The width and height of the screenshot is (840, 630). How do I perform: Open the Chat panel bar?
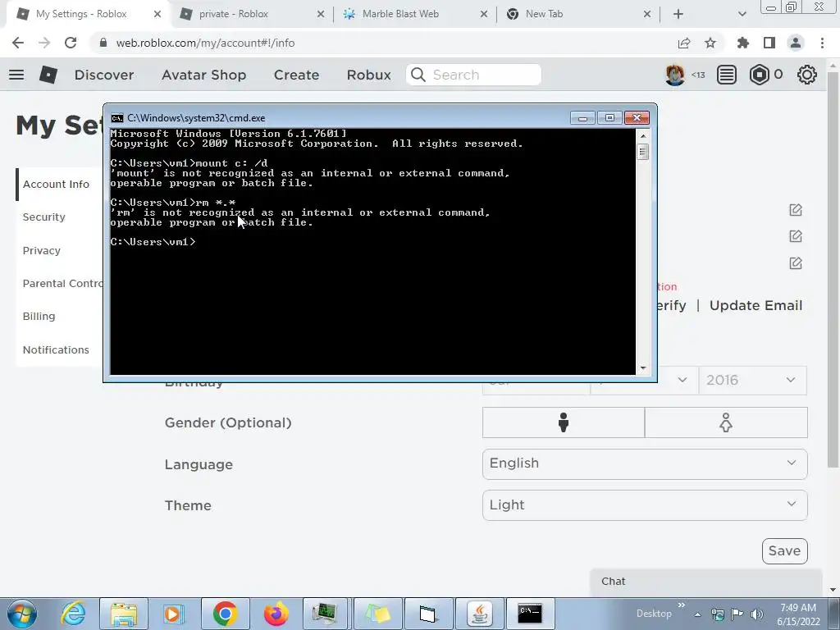706,582
